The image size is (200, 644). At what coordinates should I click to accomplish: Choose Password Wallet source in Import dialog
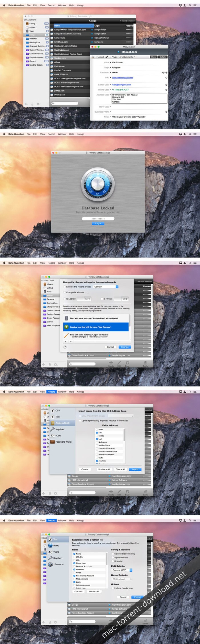click(62, 442)
